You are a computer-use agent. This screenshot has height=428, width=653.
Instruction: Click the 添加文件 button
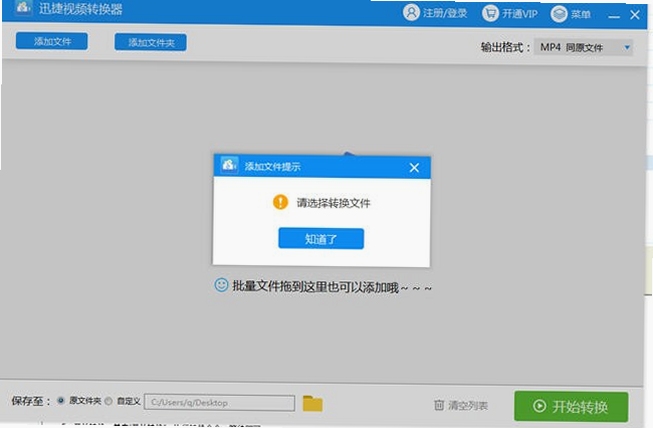52,41
